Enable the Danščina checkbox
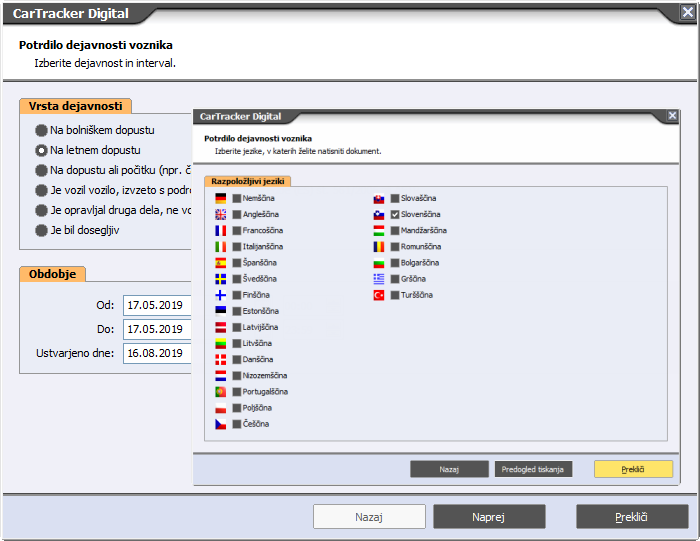This screenshot has width=700, height=541. (237, 359)
